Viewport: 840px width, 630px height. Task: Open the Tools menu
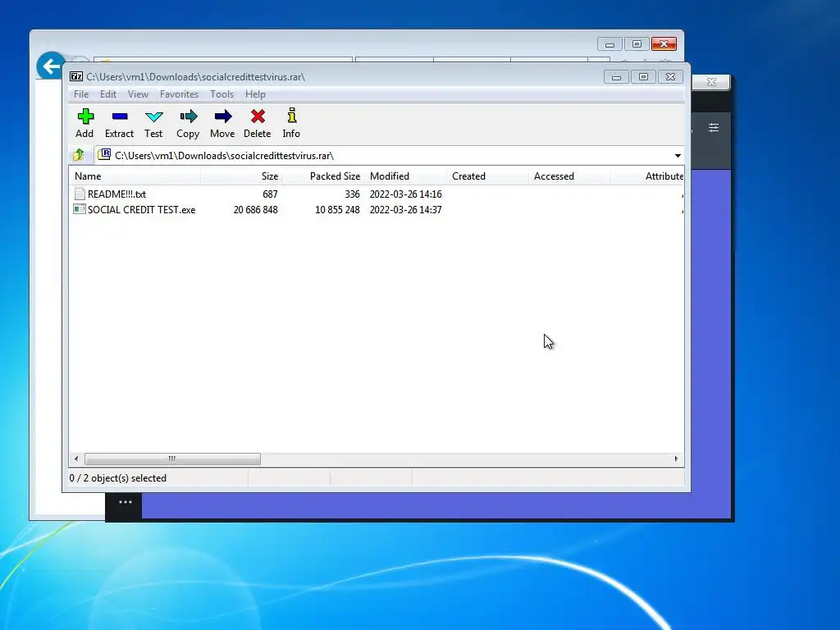[x=221, y=94]
